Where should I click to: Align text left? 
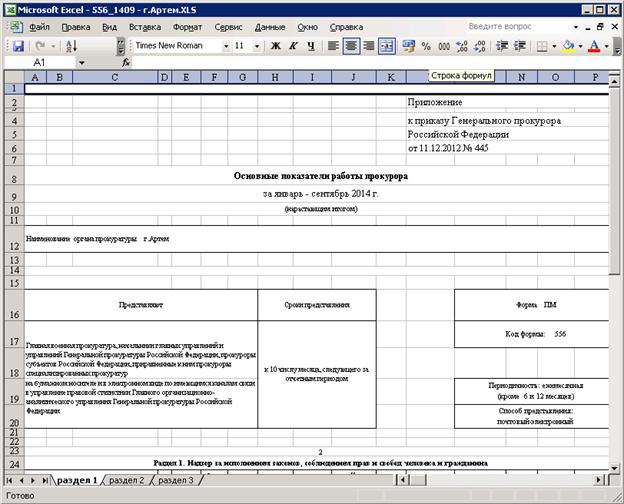click(x=333, y=46)
